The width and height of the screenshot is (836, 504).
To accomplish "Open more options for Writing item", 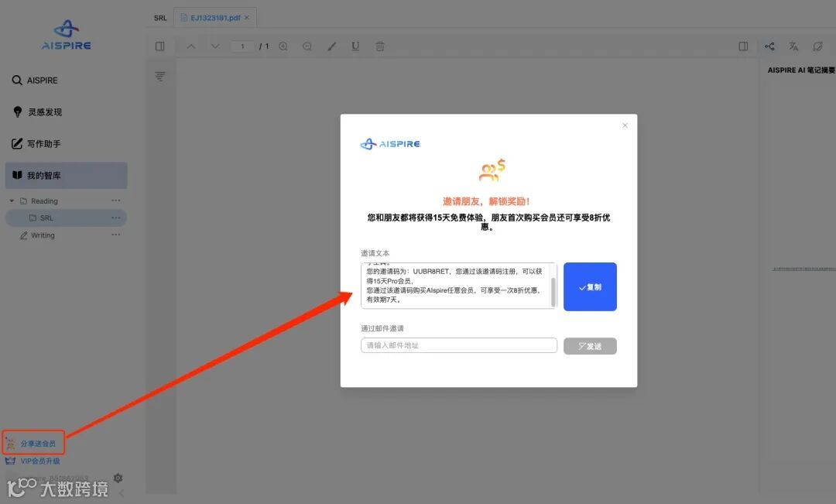I will [115, 235].
